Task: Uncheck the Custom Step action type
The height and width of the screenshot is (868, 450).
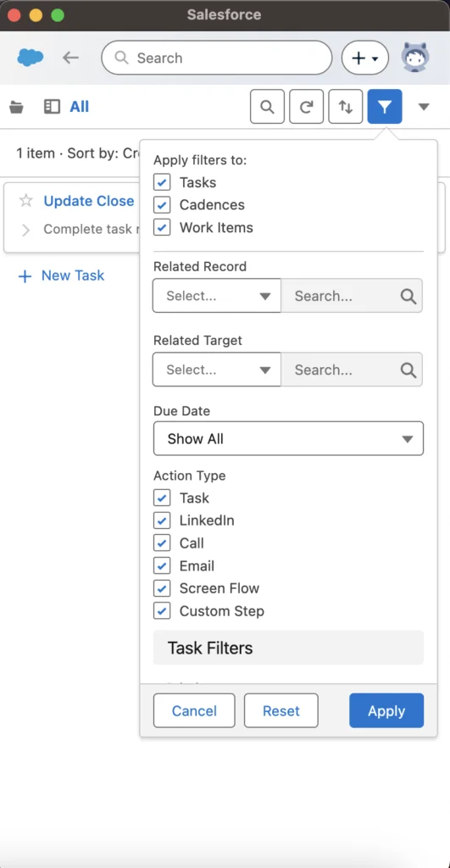Action: [162, 611]
